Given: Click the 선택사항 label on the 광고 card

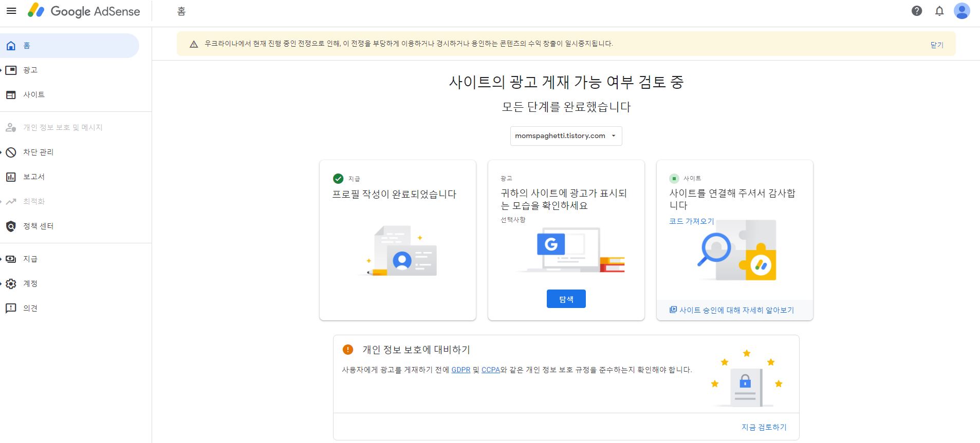Looking at the screenshot, I should (x=513, y=220).
